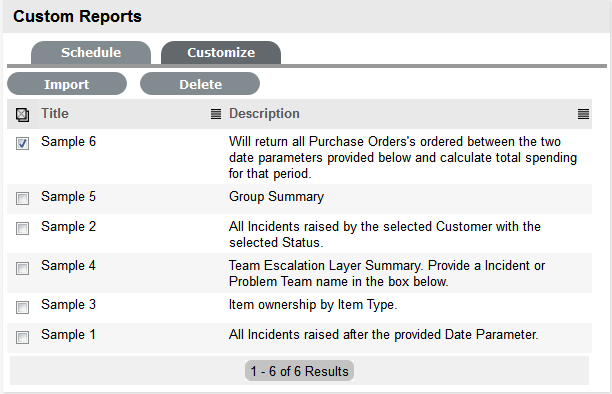Click the Import button

(67, 84)
